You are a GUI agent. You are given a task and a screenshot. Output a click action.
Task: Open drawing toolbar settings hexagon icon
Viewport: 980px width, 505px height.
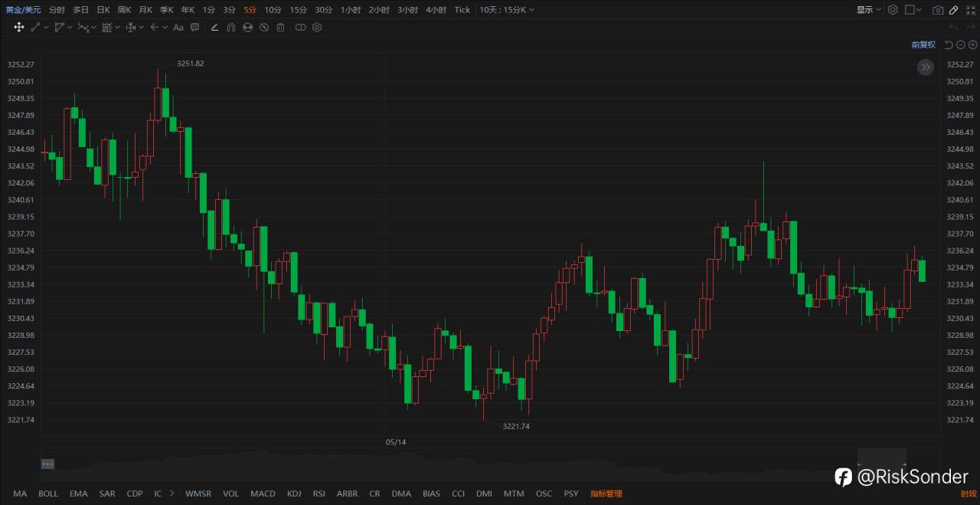[x=317, y=28]
